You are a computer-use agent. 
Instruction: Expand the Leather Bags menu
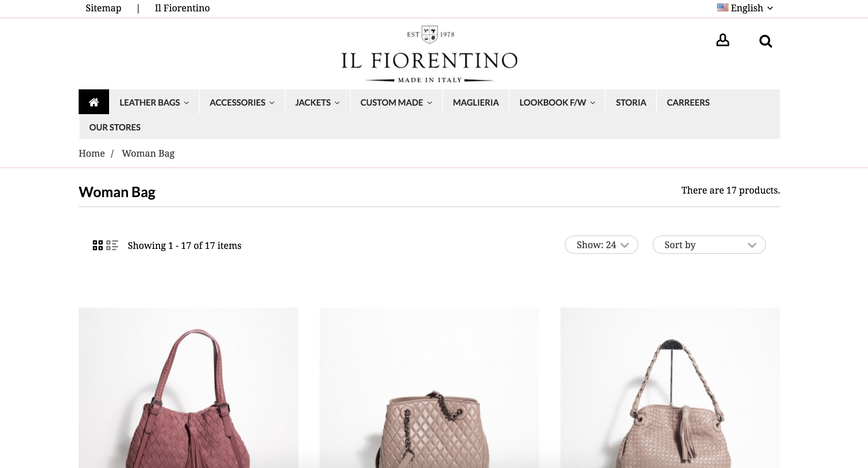[154, 102]
